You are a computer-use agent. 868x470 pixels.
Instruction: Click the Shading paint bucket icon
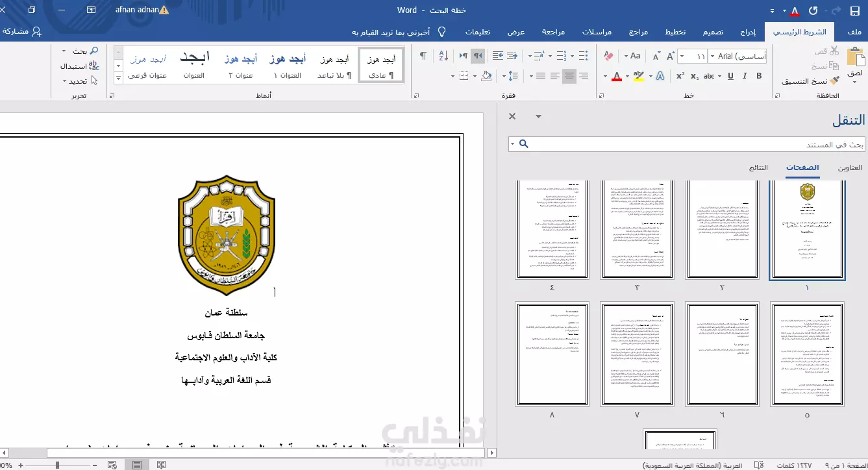click(x=487, y=76)
